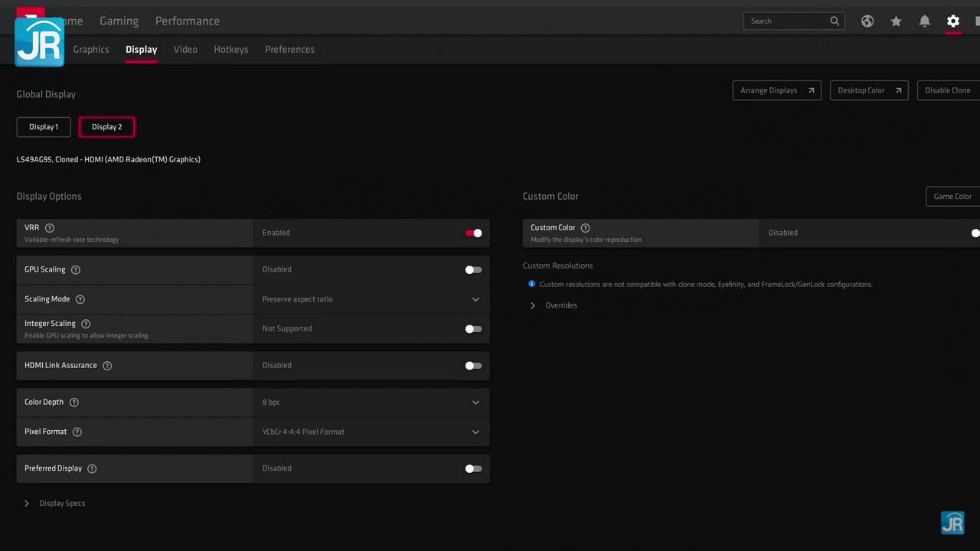Click the favorites star icon
980x551 pixels.
(x=896, y=21)
